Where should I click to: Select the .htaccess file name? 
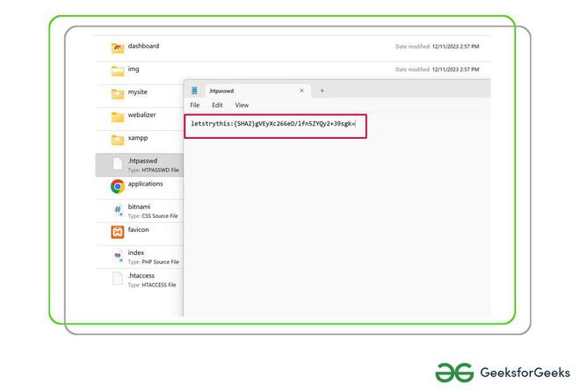[x=141, y=275]
